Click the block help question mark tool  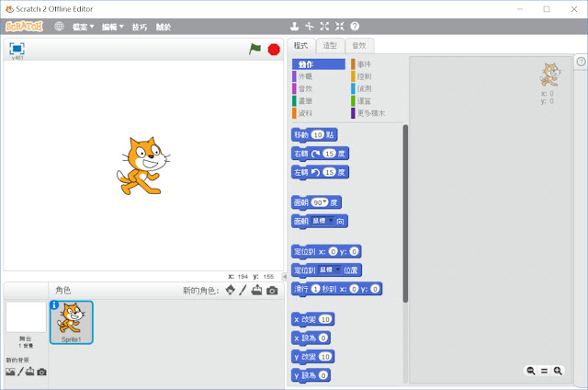[355, 27]
